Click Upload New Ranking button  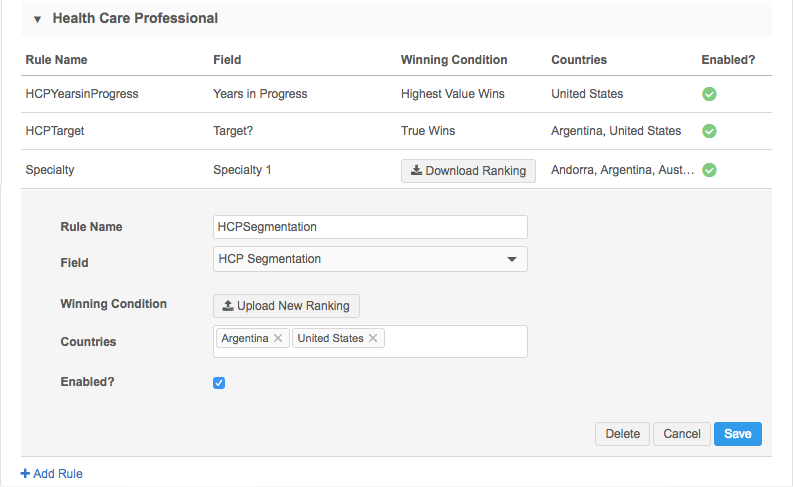coord(286,305)
